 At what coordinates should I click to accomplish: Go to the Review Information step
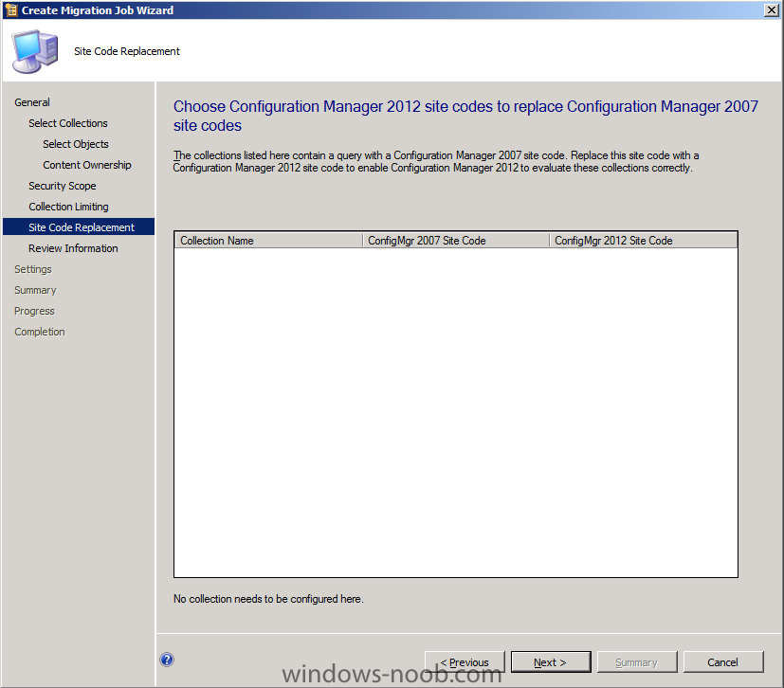click(73, 248)
